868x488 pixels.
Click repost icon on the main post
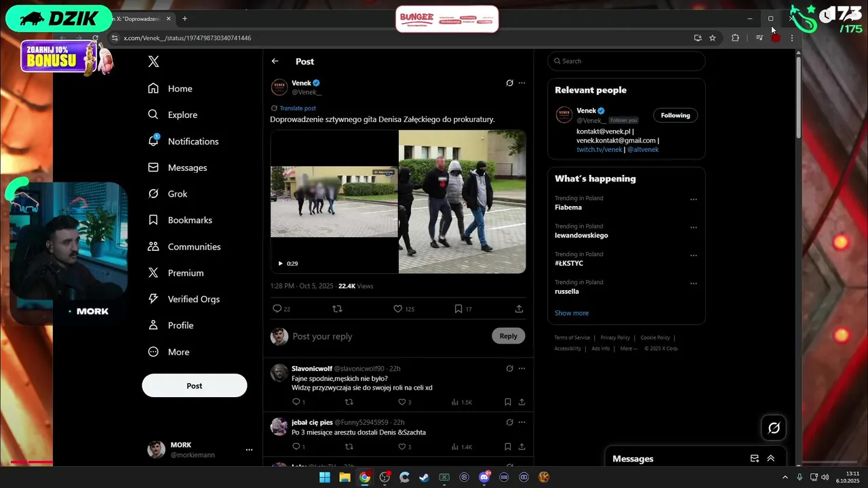337,309
